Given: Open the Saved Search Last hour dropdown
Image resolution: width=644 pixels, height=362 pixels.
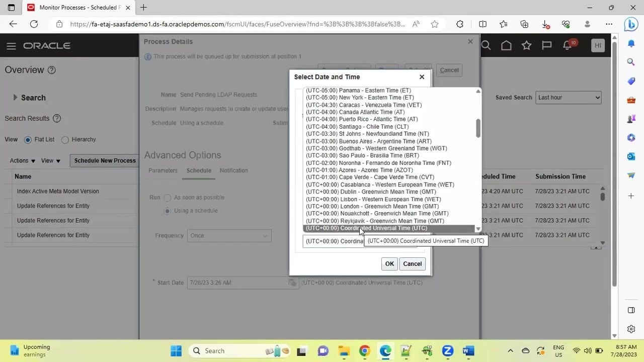Looking at the screenshot, I should click(569, 98).
